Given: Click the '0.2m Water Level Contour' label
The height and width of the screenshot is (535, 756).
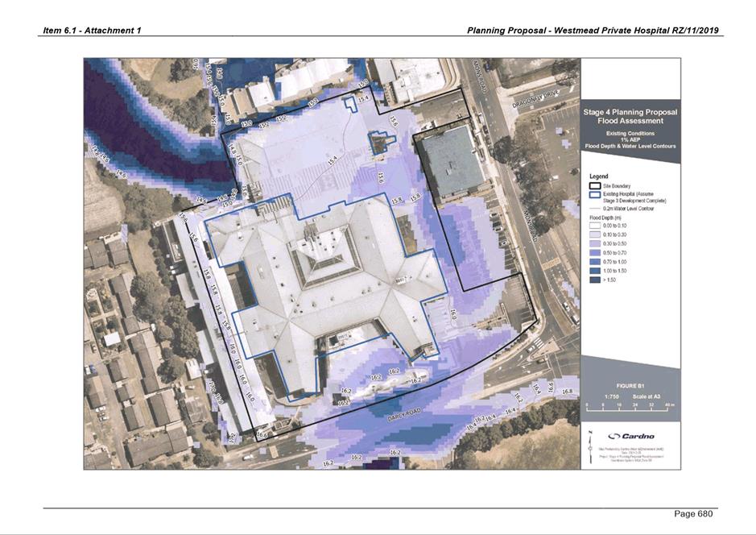Looking at the screenshot, I should point(630,209).
